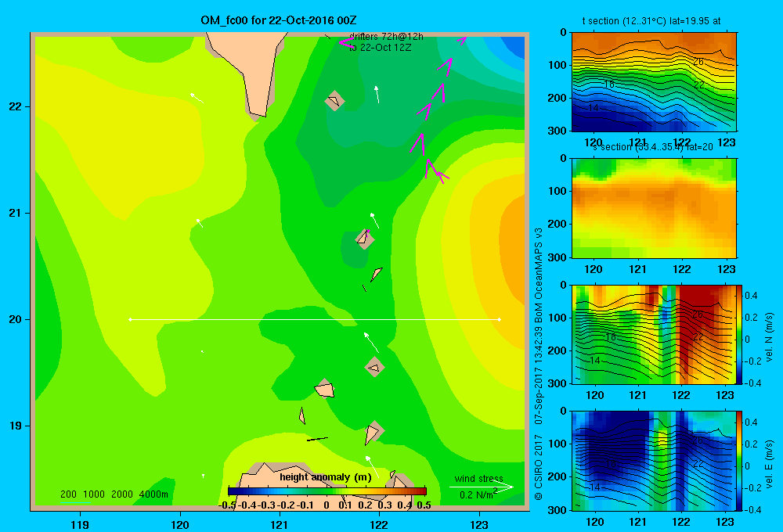The height and width of the screenshot is (532, 783).
Task: Click the '14' isotherm label in temperature section
Action: pyautogui.click(x=593, y=108)
